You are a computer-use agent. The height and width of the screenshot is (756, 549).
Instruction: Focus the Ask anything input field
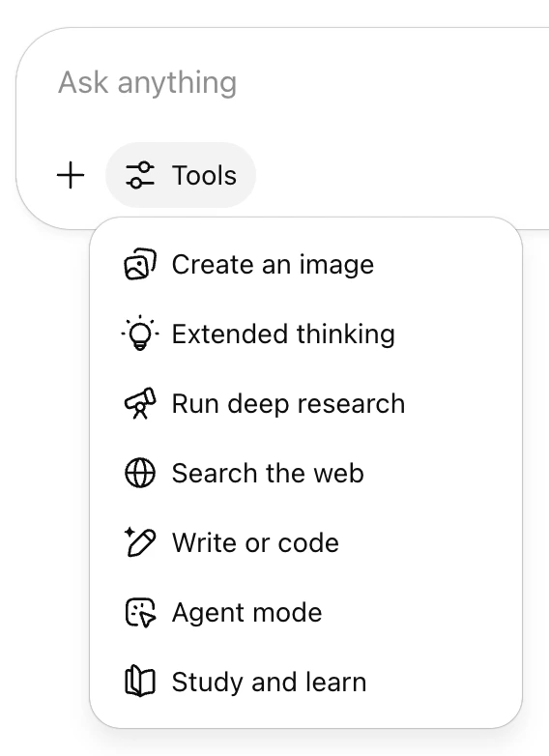click(x=303, y=82)
